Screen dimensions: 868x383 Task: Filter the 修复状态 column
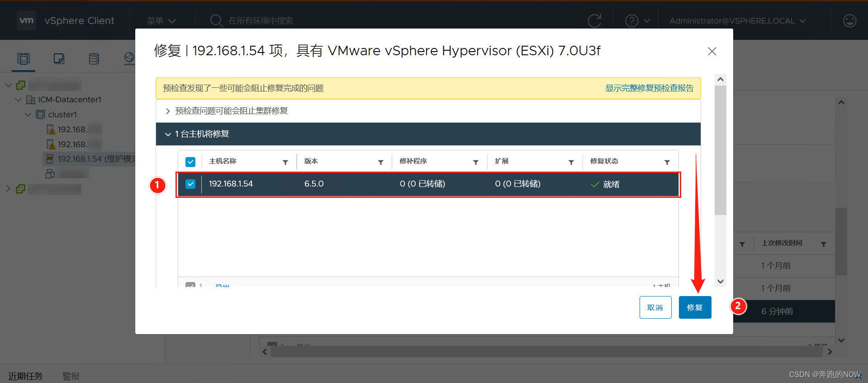point(667,162)
